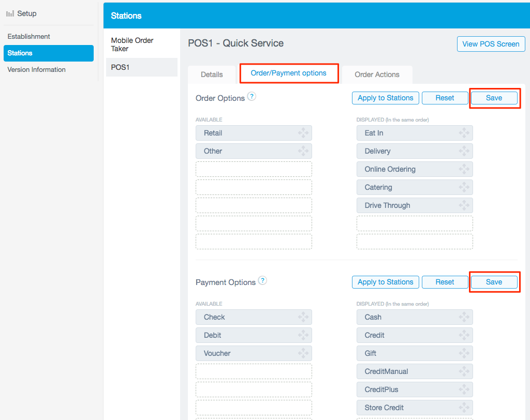The height and width of the screenshot is (420, 530).
Task: Grab the move handle on CreditManual
Action: [x=464, y=371]
